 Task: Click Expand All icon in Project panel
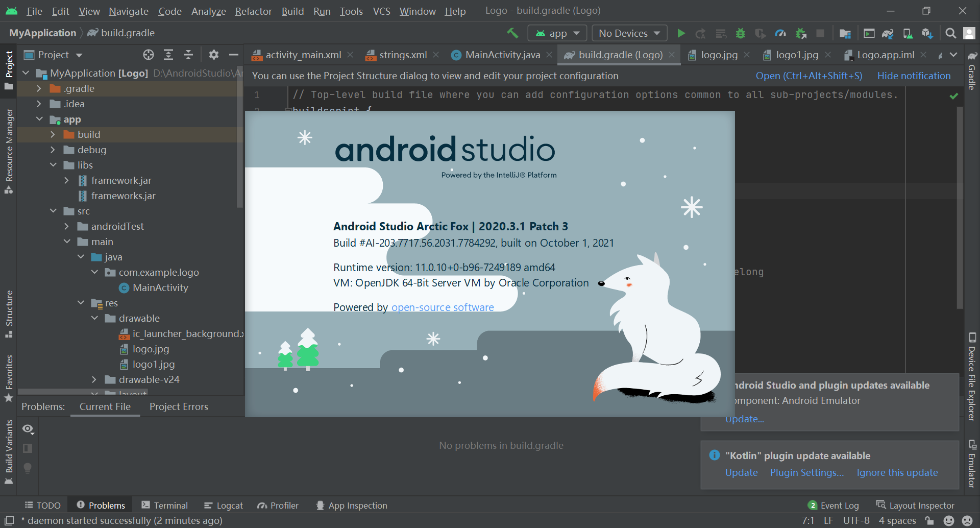pyautogui.click(x=168, y=55)
